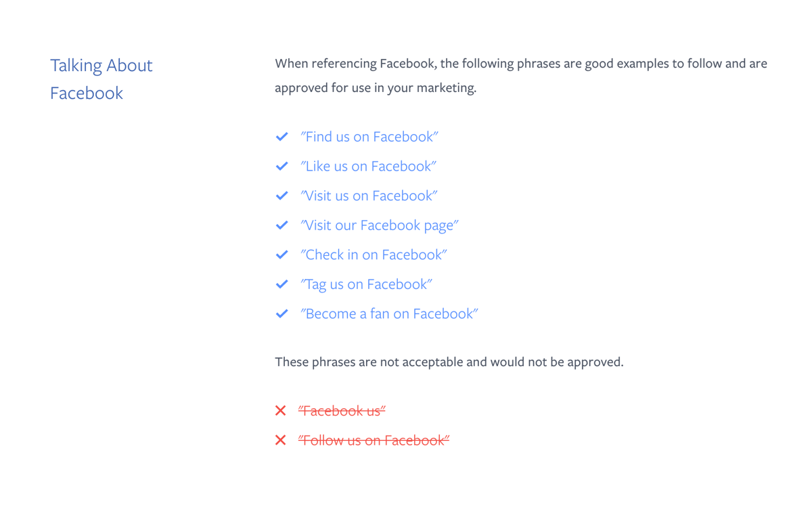Click the "Visit us on Facebook" text

pos(369,196)
